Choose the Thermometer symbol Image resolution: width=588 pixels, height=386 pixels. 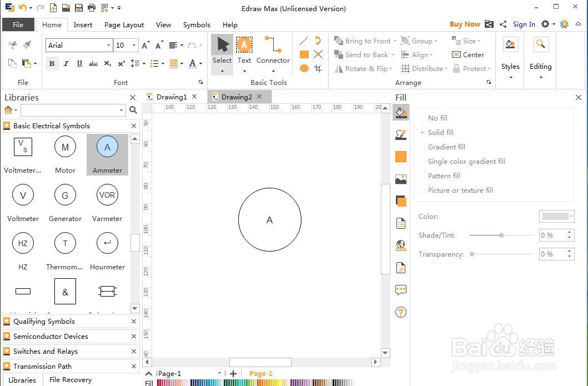coord(66,251)
